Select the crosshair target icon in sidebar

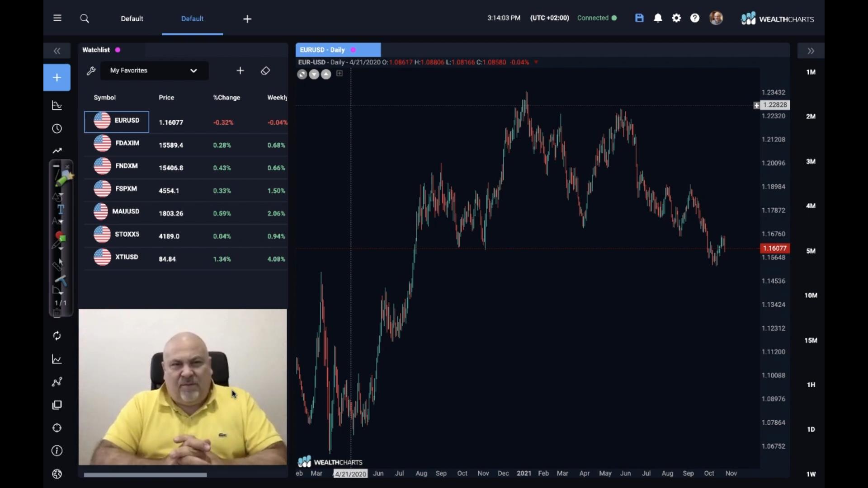pyautogui.click(x=57, y=428)
